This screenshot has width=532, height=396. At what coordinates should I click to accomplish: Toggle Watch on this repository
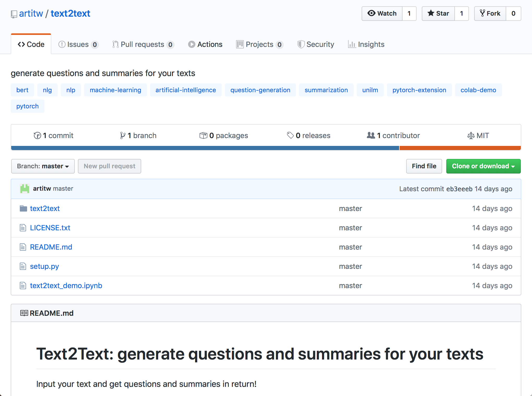pyautogui.click(x=382, y=14)
